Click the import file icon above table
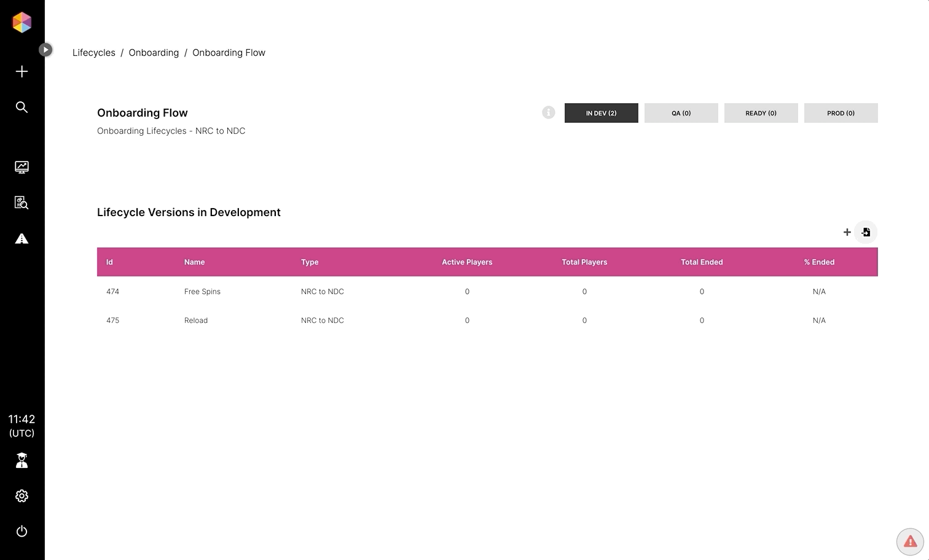Viewport: 929px width, 560px height. coord(866,232)
